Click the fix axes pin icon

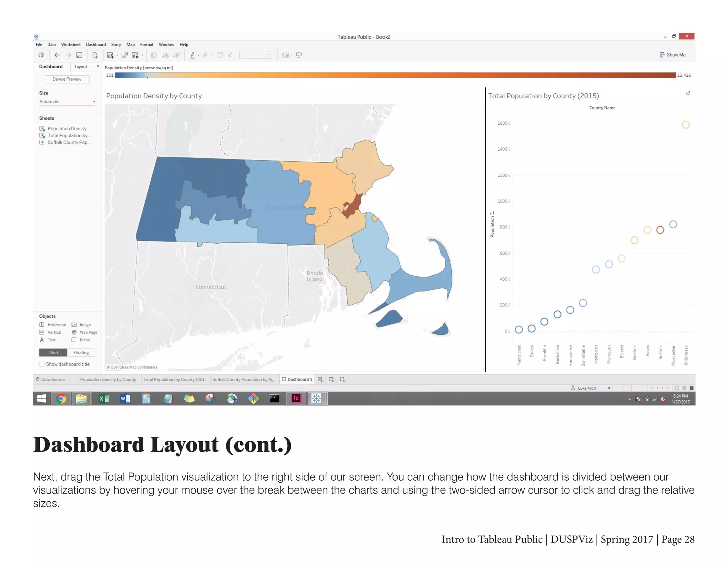[230, 55]
